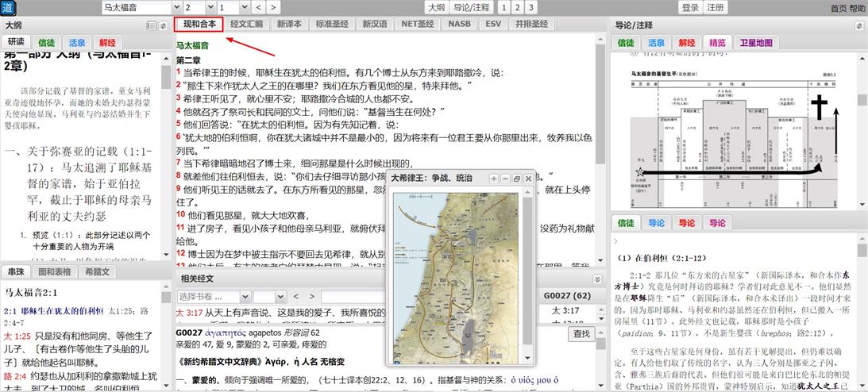
Task: Zoom out the map popup with minus icon
Action: (x=505, y=179)
